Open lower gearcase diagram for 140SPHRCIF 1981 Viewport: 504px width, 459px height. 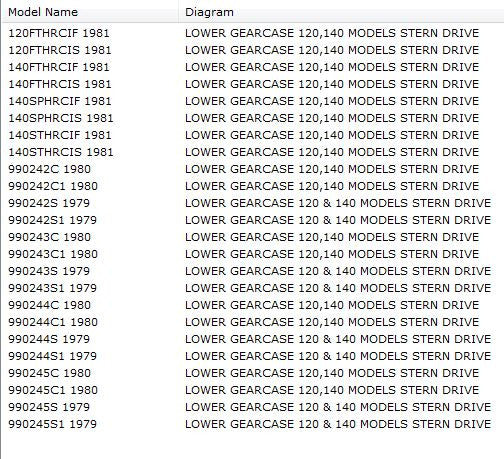click(x=332, y=101)
